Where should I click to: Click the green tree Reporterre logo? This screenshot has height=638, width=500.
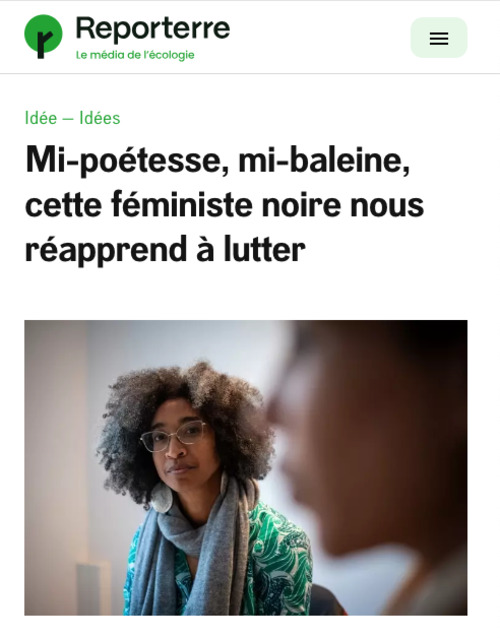click(x=43, y=36)
